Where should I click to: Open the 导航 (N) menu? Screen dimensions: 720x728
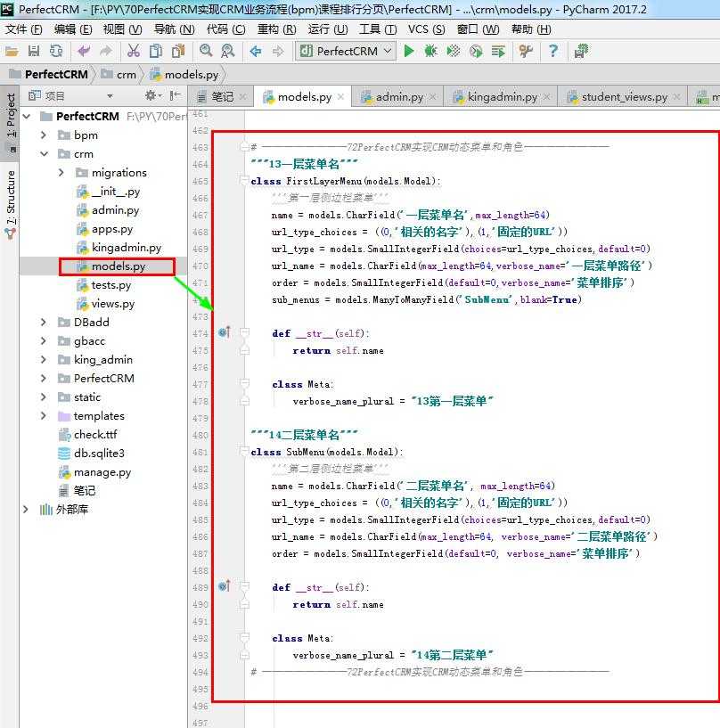coord(174,29)
